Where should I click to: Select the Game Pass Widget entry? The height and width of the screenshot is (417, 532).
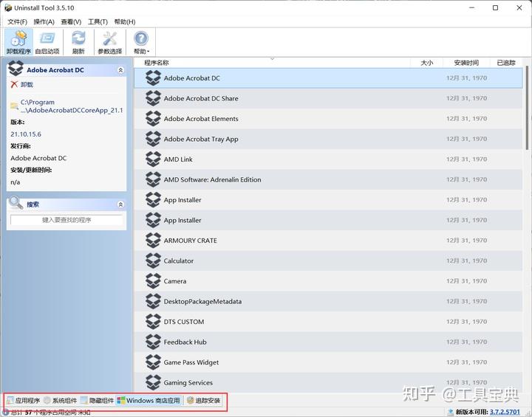[x=328, y=362]
